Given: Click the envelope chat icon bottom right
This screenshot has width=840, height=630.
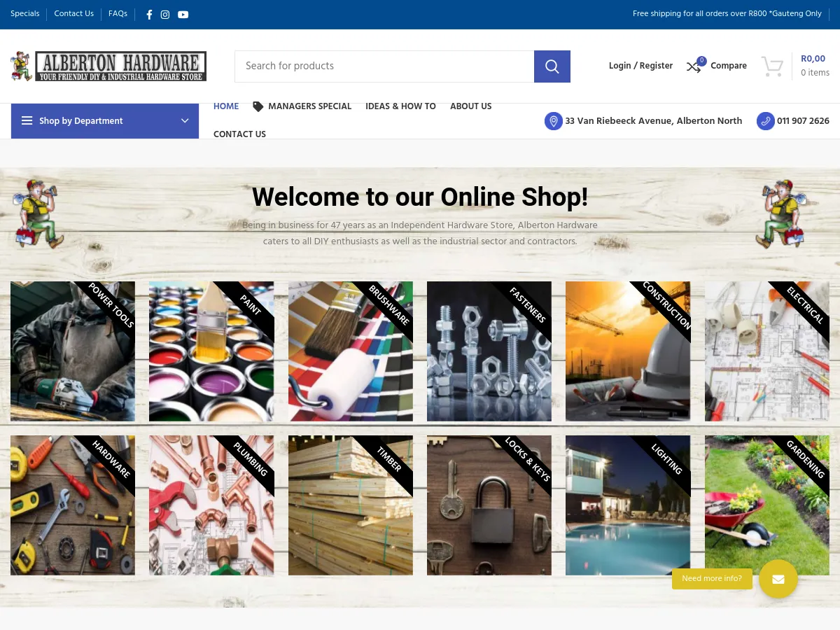Looking at the screenshot, I should (778, 579).
